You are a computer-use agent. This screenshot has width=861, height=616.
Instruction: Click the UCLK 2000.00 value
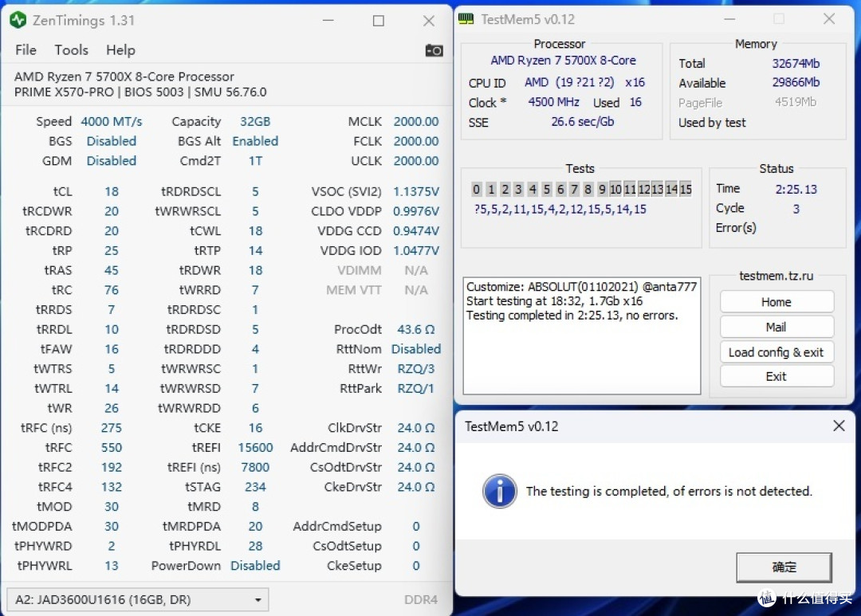pyautogui.click(x=416, y=161)
